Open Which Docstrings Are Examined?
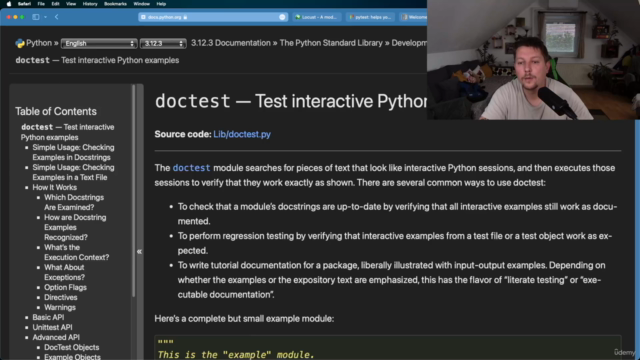640x360 pixels. 74,202
